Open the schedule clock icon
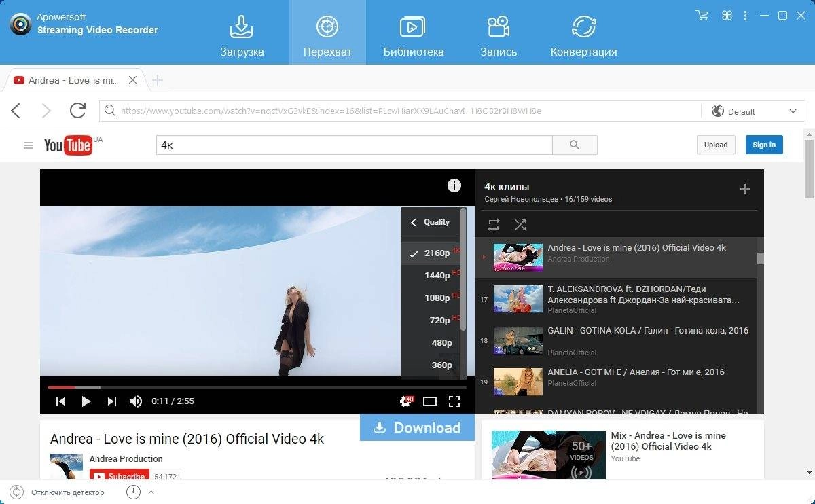Image resolution: width=815 pixels, height=504 pixels. pos(133,492)
